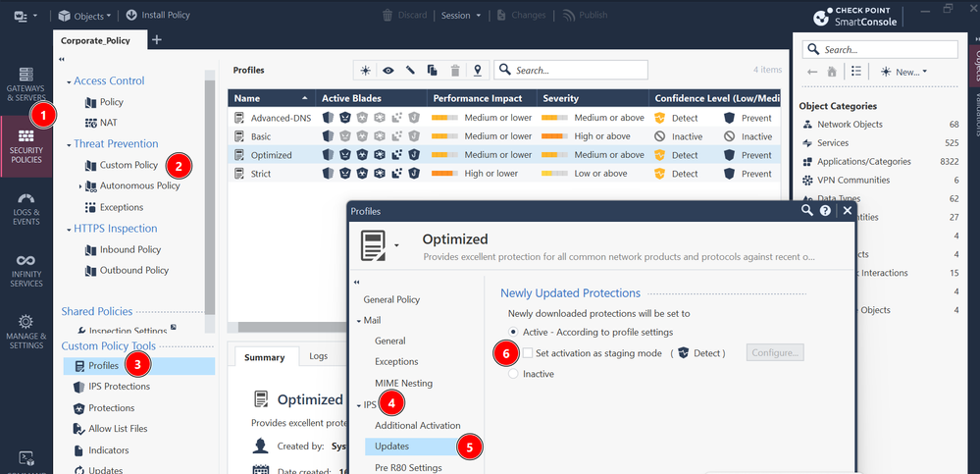This screenshot has height=474, width=980.
Task: Open NAT under Access Control
Action: point(109,123)
